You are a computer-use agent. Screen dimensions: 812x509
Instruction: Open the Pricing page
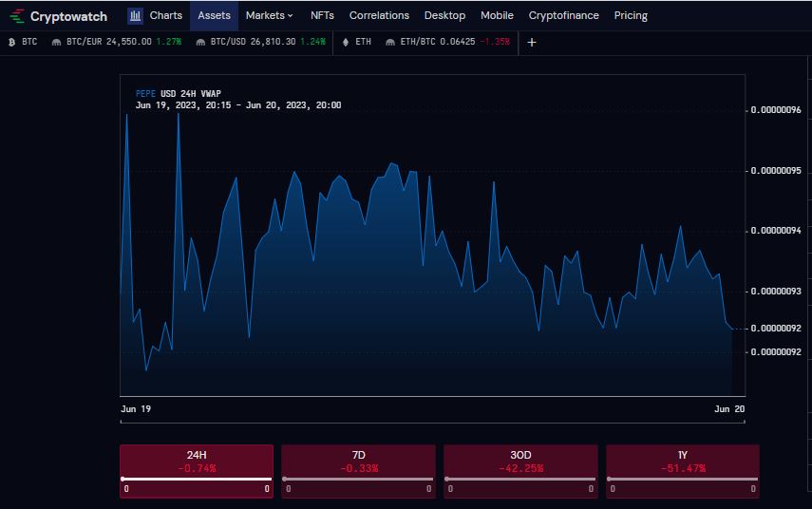[631, 15]
